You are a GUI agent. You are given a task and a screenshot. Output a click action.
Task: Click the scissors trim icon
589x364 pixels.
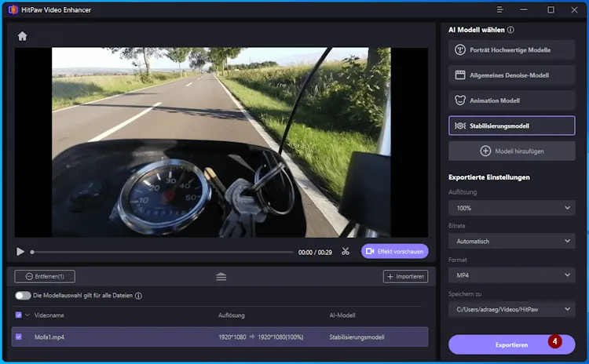click(x=345, y=252)
